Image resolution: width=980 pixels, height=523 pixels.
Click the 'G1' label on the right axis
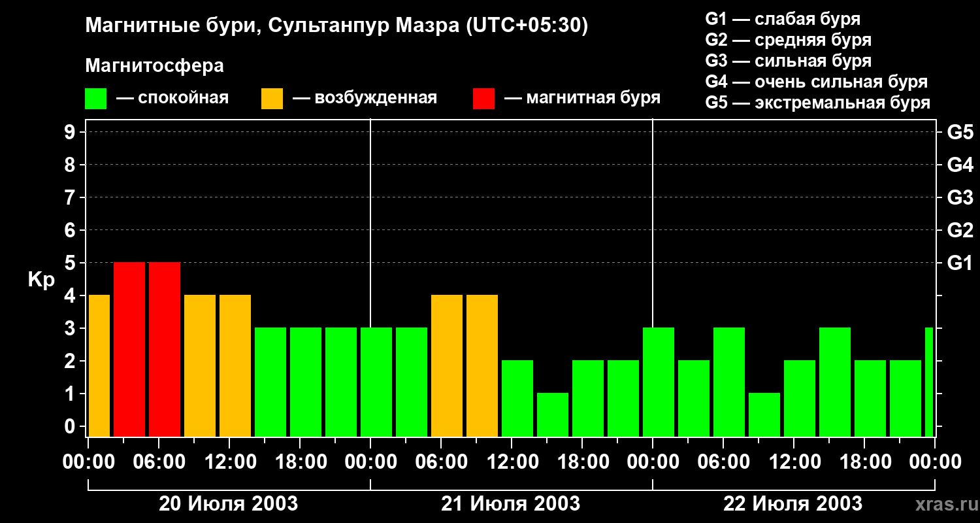point(960,263)
